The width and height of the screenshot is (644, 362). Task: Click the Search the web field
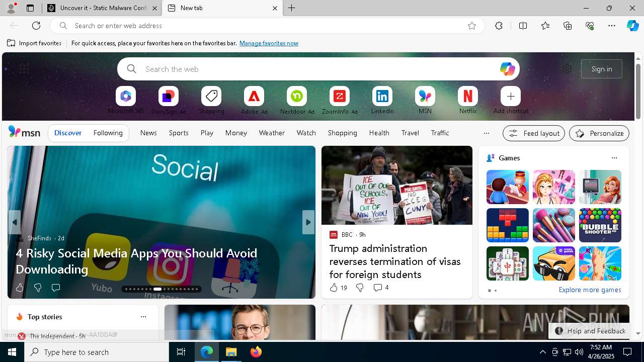click(x=318, y=69)
